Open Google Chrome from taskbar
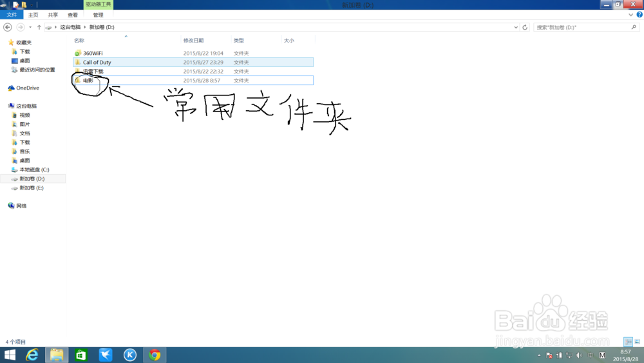The height and width of the screenshot is (363, 644). [x=155, y=355]
